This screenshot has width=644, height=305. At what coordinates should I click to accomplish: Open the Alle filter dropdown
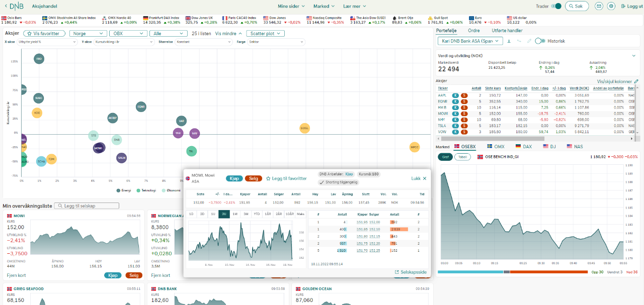pyautogui.click(x=168, y=34)
